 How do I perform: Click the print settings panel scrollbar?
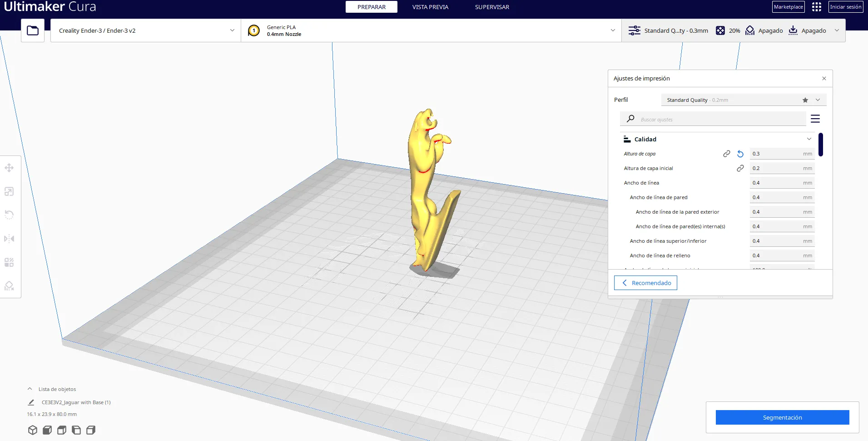821,145
